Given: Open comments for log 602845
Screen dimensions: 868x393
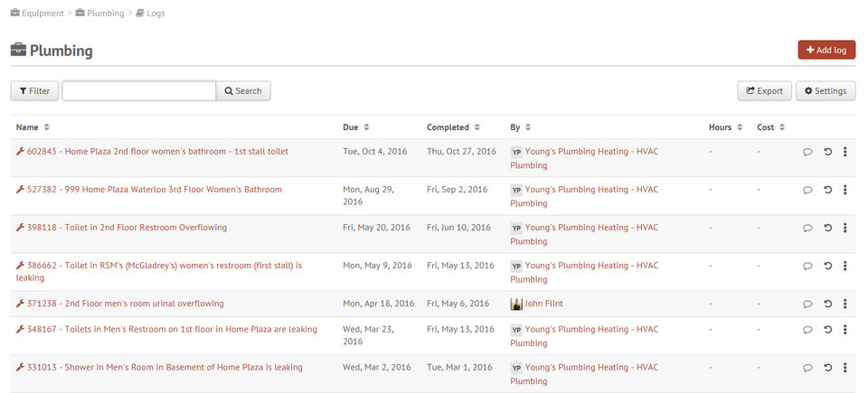Looking at the screenshot, I should [807, 152].
